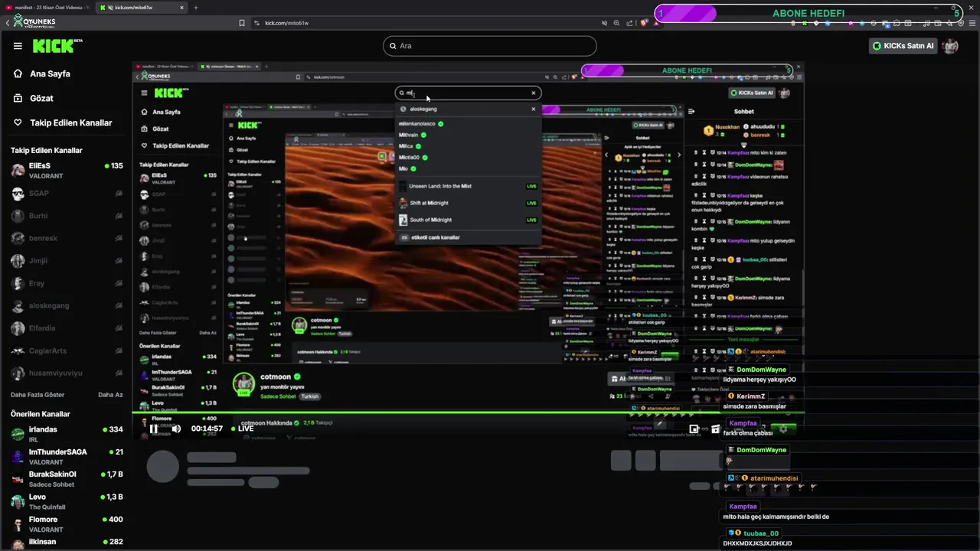This screenshot has height=551, width=980.
Task: Select Elfardia in followed channels
Action: tap(67, 328)
